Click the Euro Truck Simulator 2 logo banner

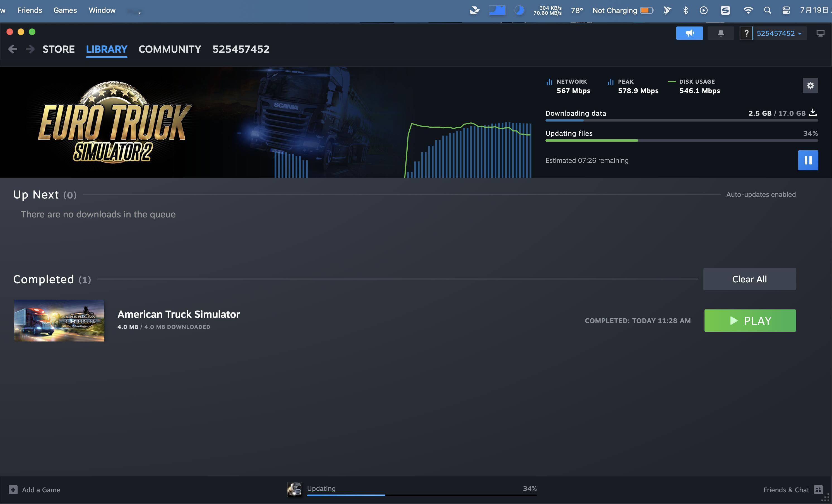pos(115,122)
